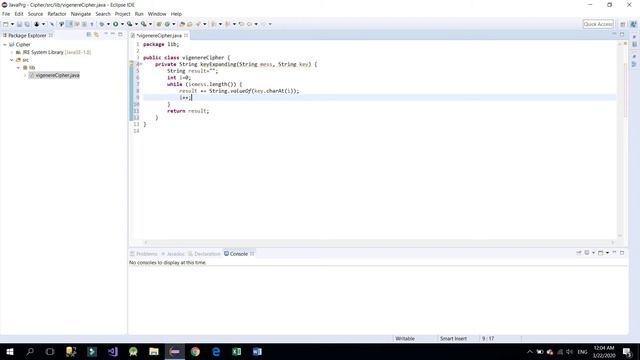Open Chrome from the taskbar
The width and height of the screenshot is (640, 360).
[195, 351]
